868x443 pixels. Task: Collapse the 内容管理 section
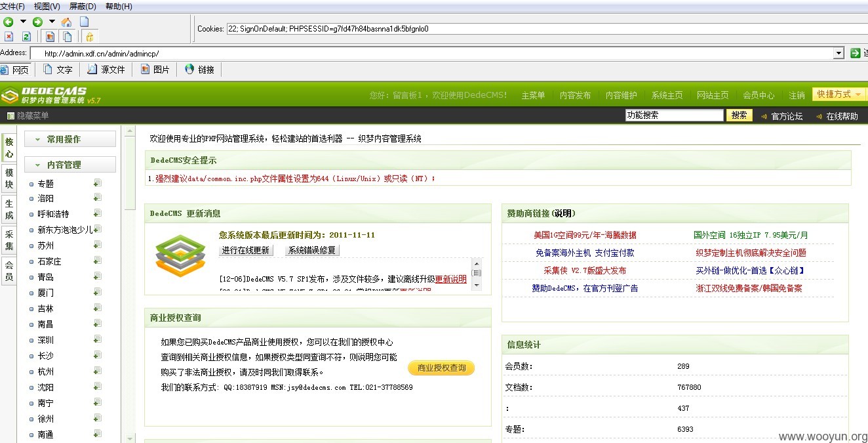[x=70, y=165]
